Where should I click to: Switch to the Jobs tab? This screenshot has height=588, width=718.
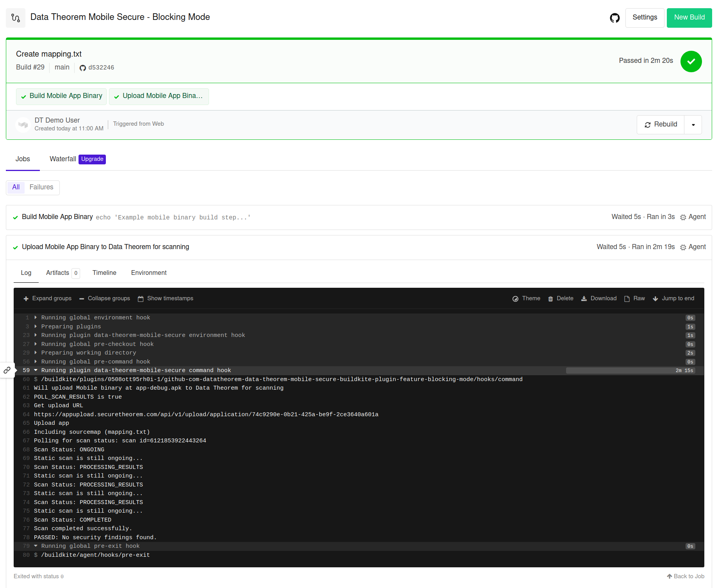(x=23, y=159)
